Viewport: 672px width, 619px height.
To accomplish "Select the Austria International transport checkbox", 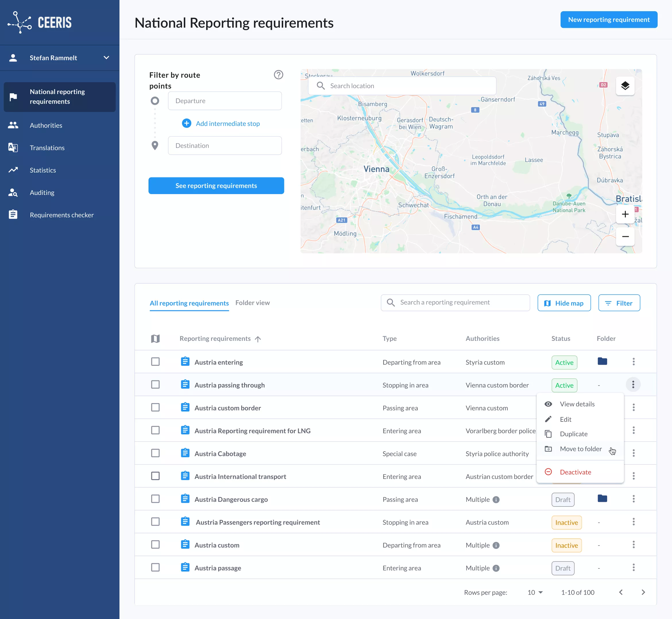I will [155, 476].
